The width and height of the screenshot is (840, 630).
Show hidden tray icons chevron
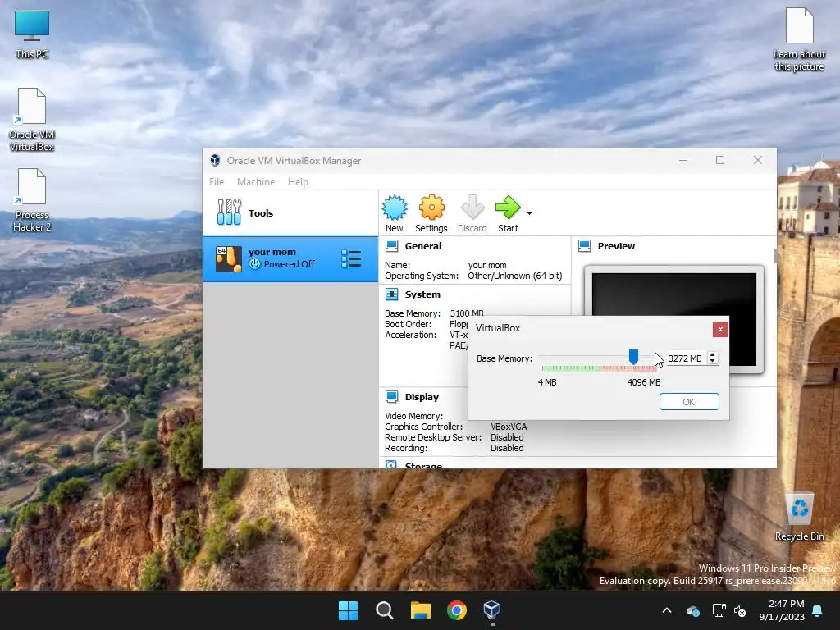(667, 610)
